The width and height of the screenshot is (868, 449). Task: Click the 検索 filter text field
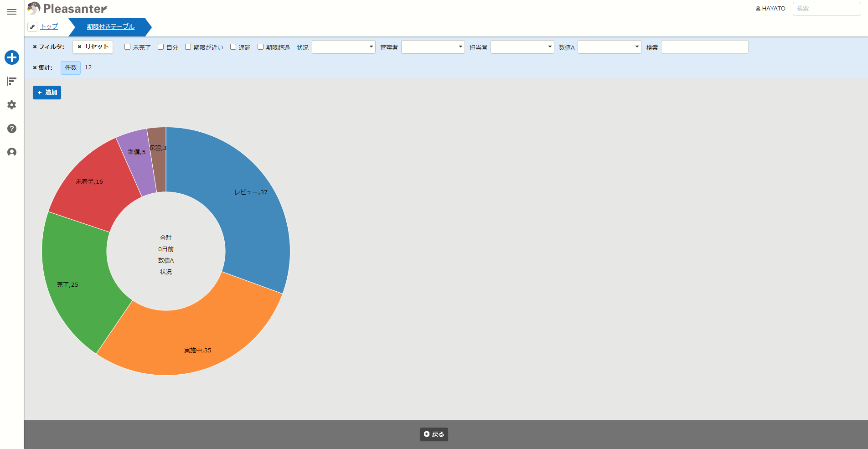coord(705,47)
